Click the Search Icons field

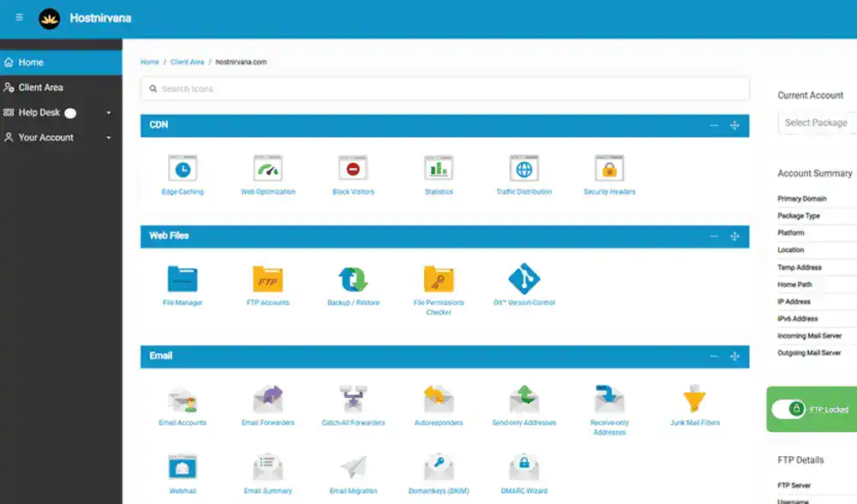446,89
